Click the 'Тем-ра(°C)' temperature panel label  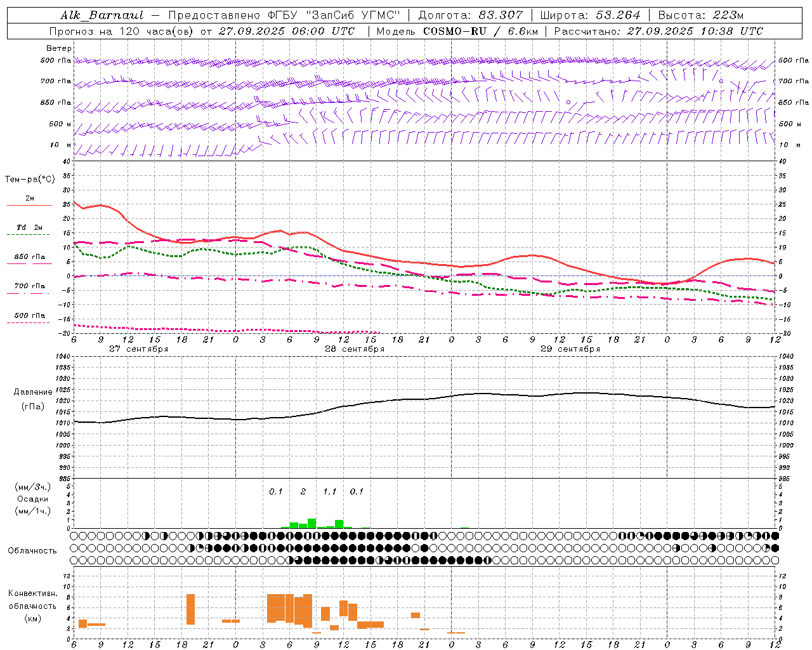(30, 180)
